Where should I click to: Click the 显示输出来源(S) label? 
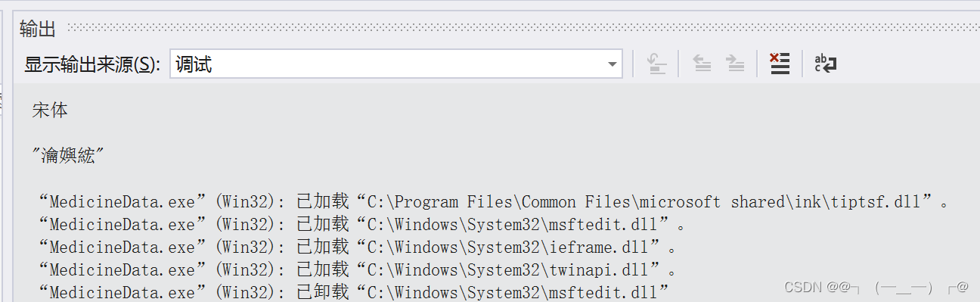tap(92, 65)
